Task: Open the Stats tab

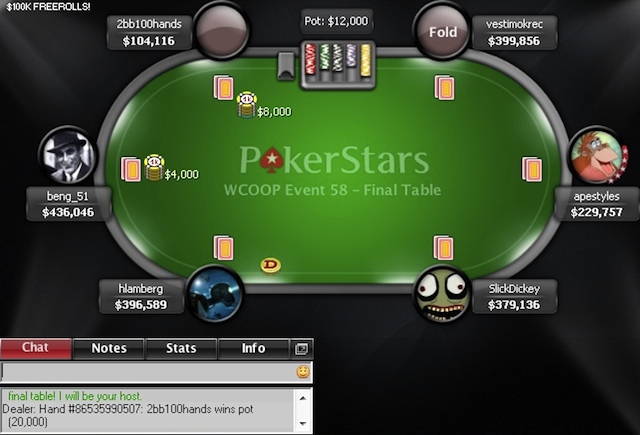Action: [x=181, y=348]
